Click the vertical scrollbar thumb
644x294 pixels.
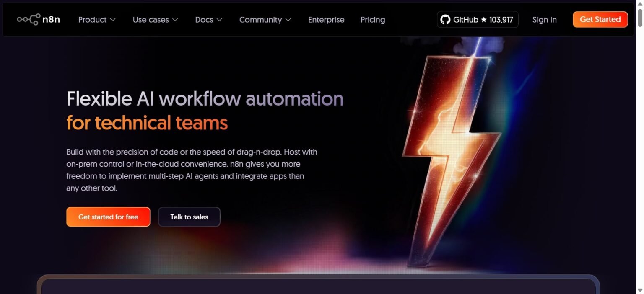640,17
